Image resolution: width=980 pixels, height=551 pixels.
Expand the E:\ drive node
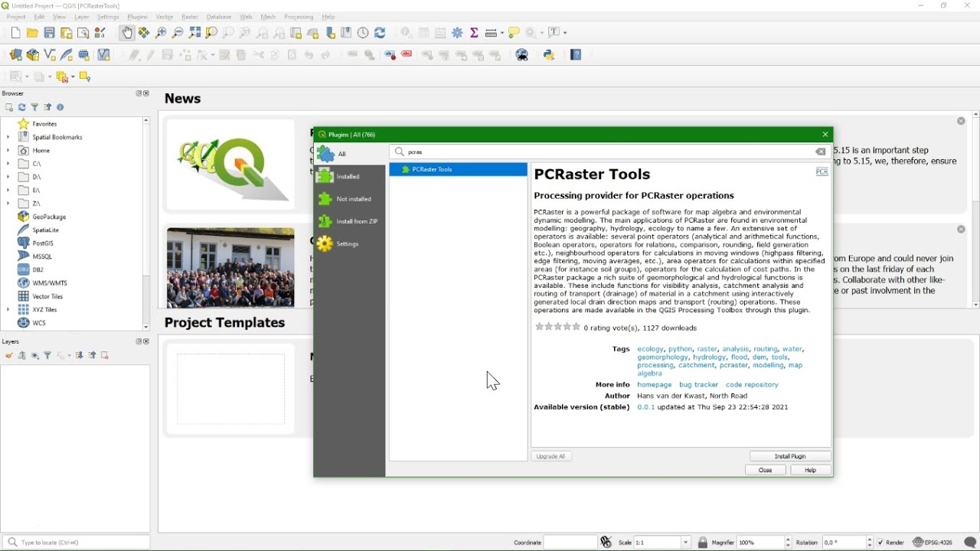(x=8, y=191)
